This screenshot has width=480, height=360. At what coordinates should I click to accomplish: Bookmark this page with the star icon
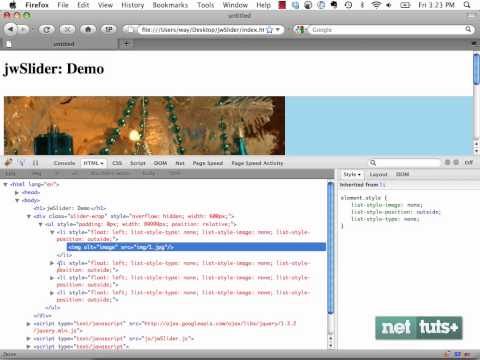[269, 30]
